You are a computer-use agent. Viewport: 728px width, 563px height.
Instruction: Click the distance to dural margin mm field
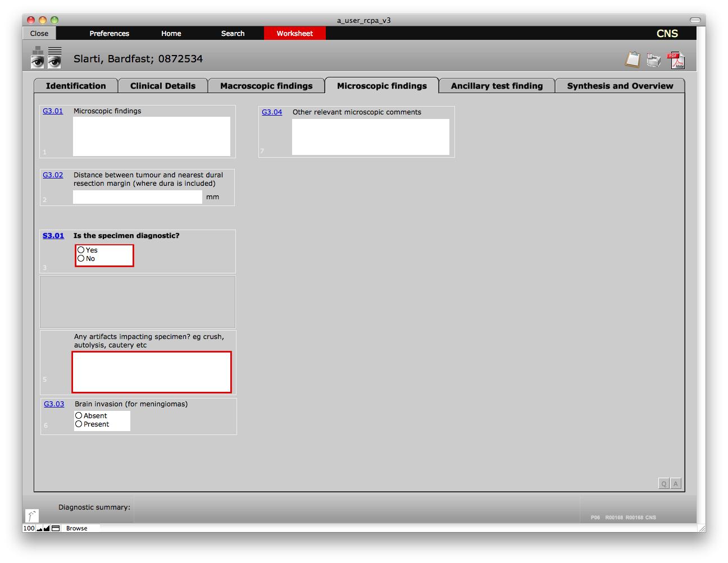point(138,197)
